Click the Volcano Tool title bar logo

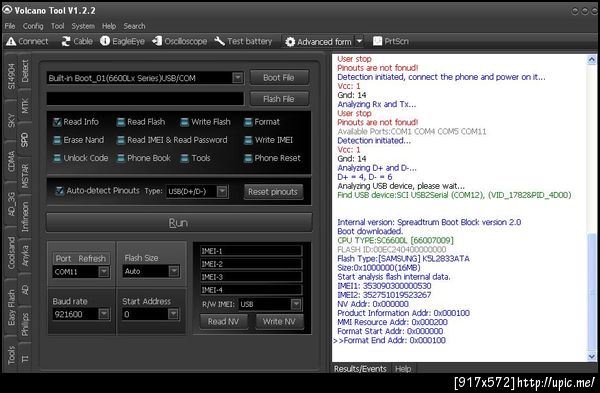click(x=7, y=10)
